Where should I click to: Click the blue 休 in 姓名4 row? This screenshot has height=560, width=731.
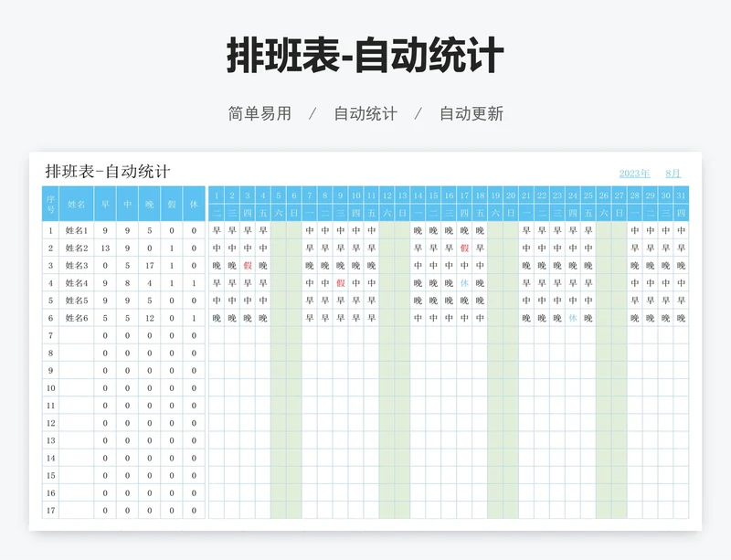click(x=464, y=283)
